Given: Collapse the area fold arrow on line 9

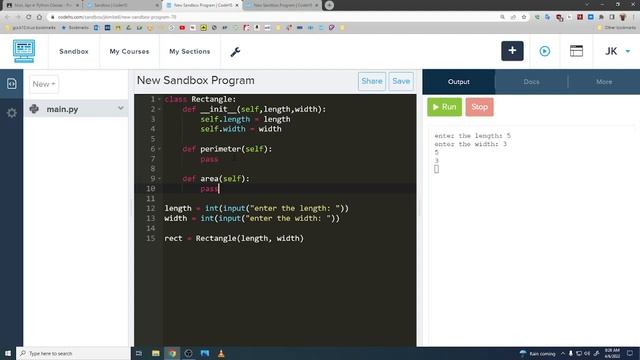Looking at the screenshot, I should [x=159, y=178].
